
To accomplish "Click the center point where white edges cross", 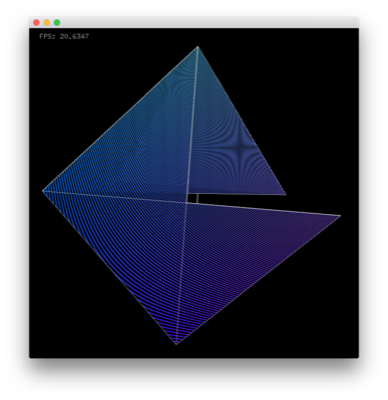I will pos(187,202).
